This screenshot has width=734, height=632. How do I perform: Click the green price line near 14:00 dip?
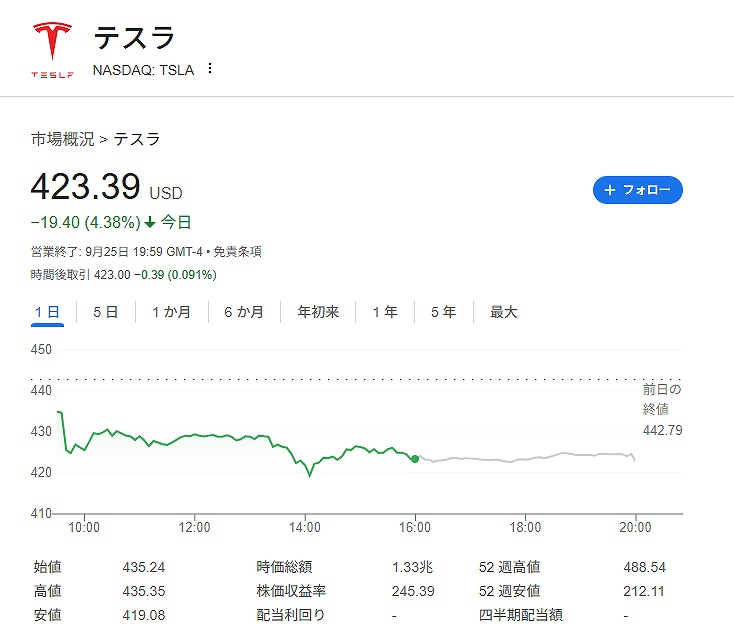click(309, 475)
